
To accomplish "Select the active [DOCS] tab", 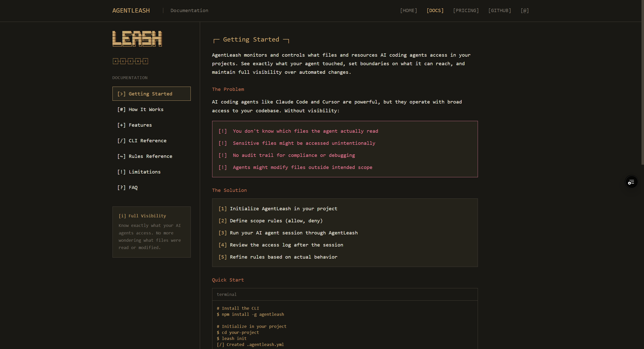I will coord(435,10).
